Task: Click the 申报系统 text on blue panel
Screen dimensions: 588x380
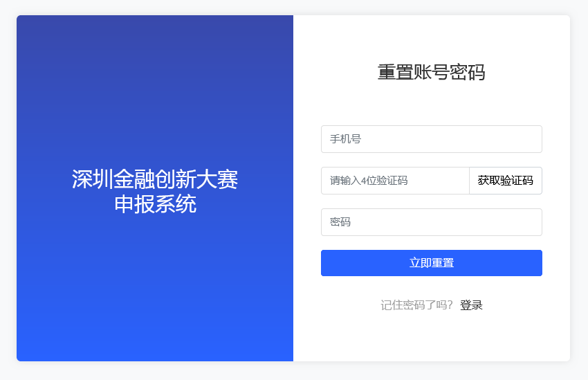Action: click(x=155, y=204)
